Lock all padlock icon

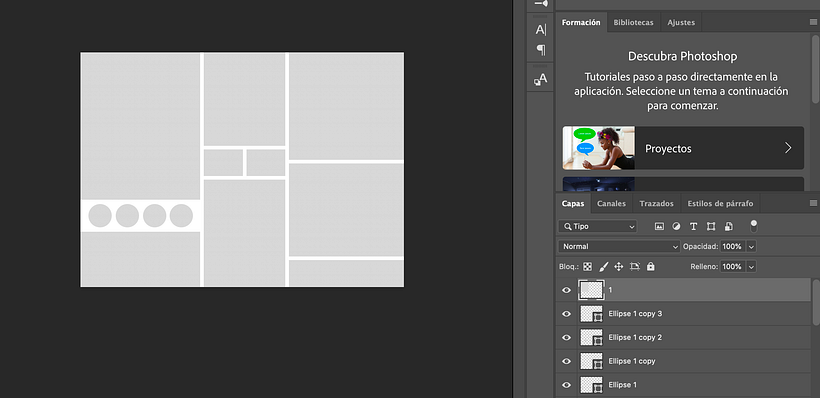pyautogui.click(x=651, y=267)
